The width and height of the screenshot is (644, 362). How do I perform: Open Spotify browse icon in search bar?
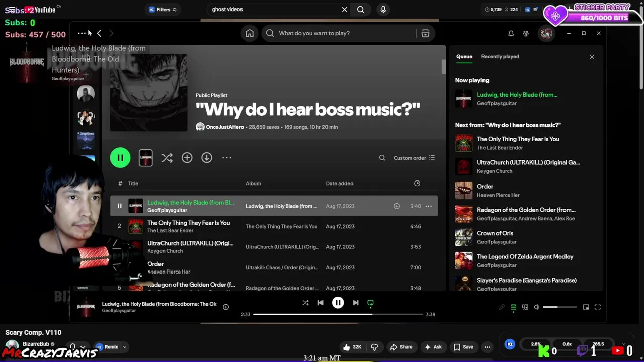click(425, 33)
